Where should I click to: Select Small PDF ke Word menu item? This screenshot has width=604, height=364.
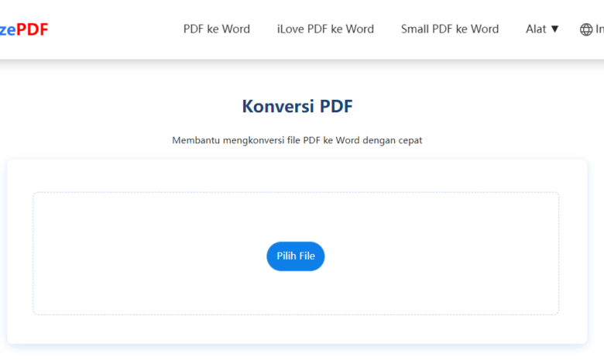click(450, 29)
